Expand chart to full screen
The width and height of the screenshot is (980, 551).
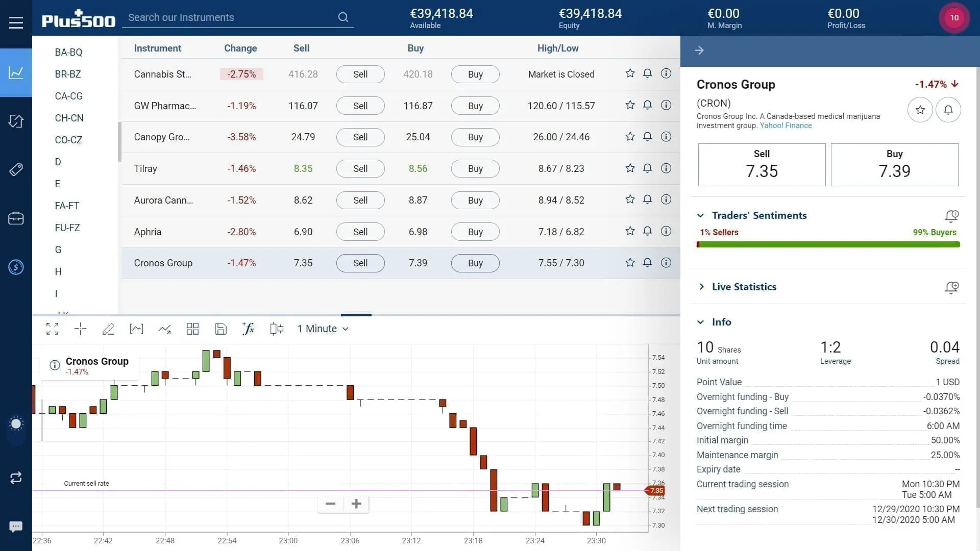point(52,329)
